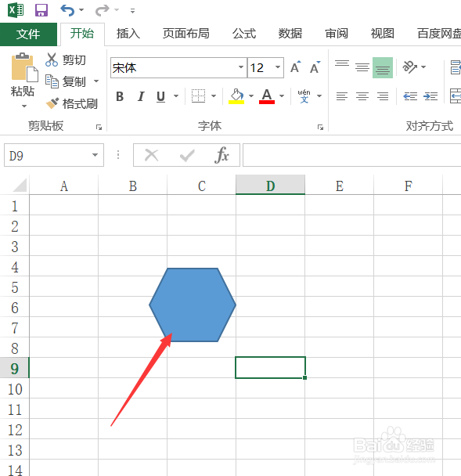The width and height of the screenshot is (461, 476).
Task: Toggle Center horizontal alignment
Action: 362,96
